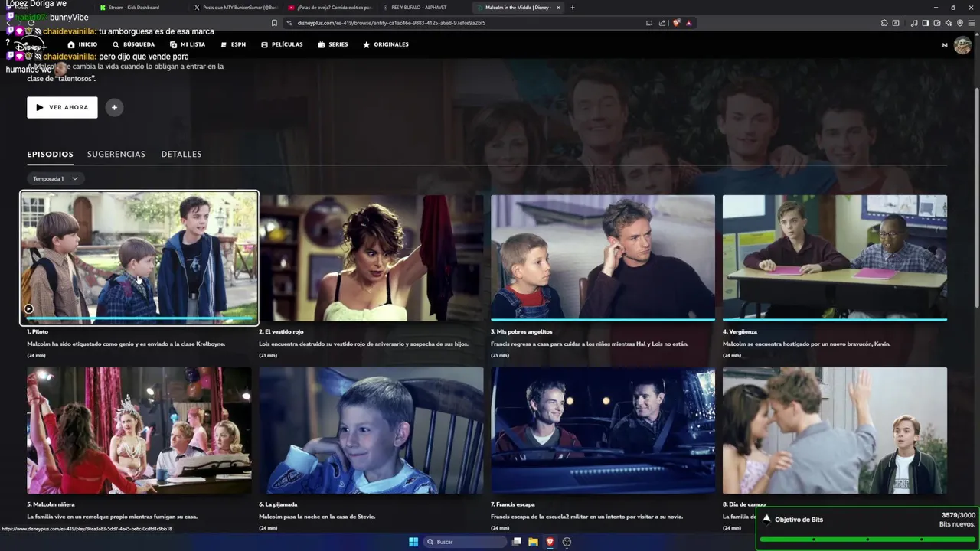
Task: Switch to Posts que MTY BunkerGamer tab
Action: (236, 8)
